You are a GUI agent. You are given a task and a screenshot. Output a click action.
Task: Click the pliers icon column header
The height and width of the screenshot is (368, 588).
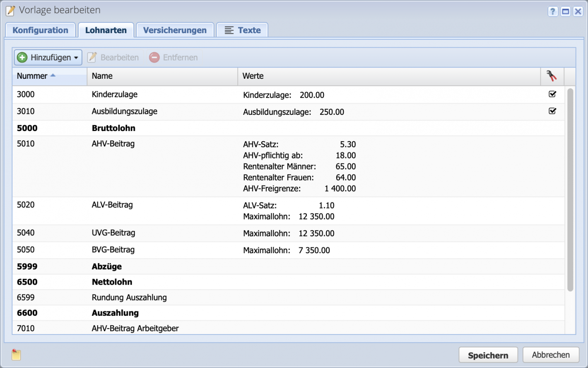pos(552,76)
